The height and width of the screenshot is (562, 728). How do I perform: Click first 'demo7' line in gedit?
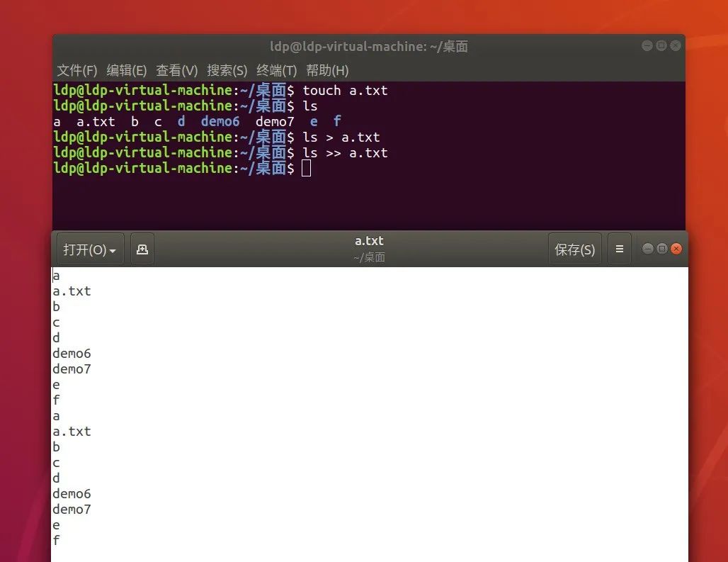72,369
